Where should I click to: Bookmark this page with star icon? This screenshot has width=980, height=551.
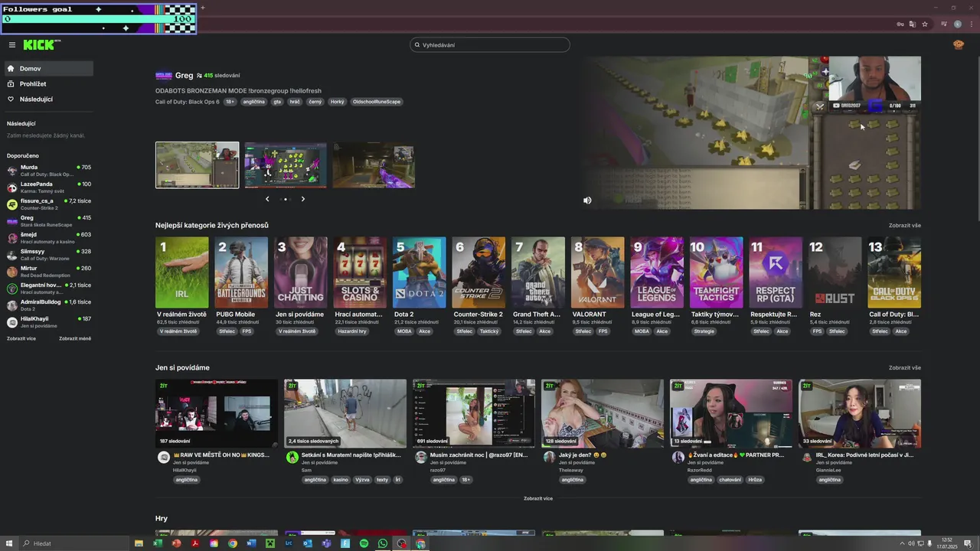[x=924, y=24]
